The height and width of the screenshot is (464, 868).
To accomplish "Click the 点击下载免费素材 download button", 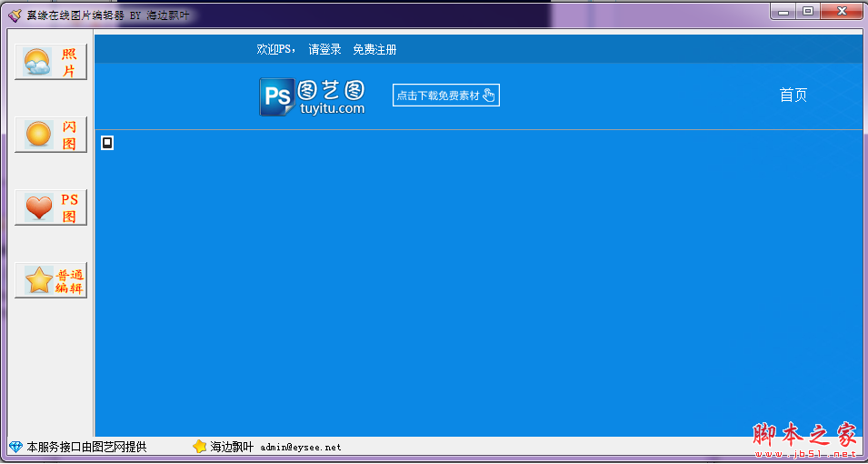I will coord(446,96).
